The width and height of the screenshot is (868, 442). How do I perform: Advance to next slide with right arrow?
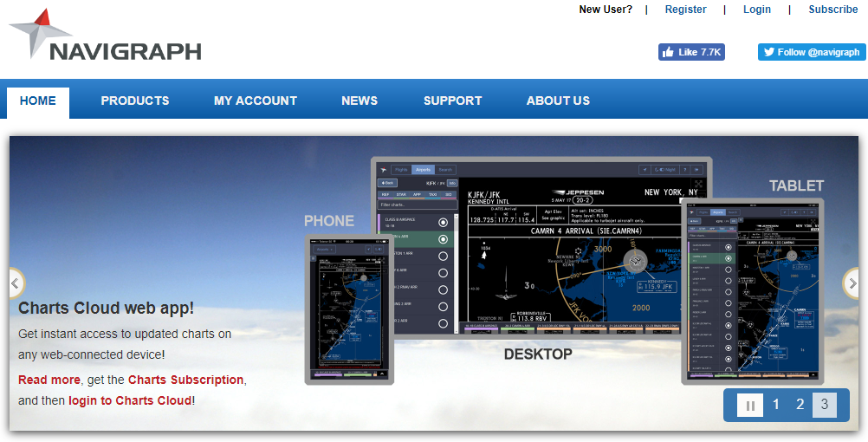click(851, 283)
